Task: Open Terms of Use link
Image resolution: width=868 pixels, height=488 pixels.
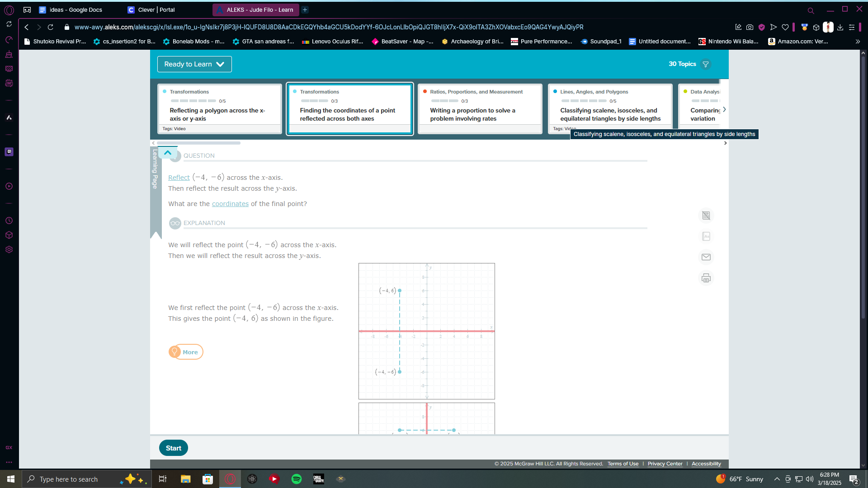Action: click(623, 464)
